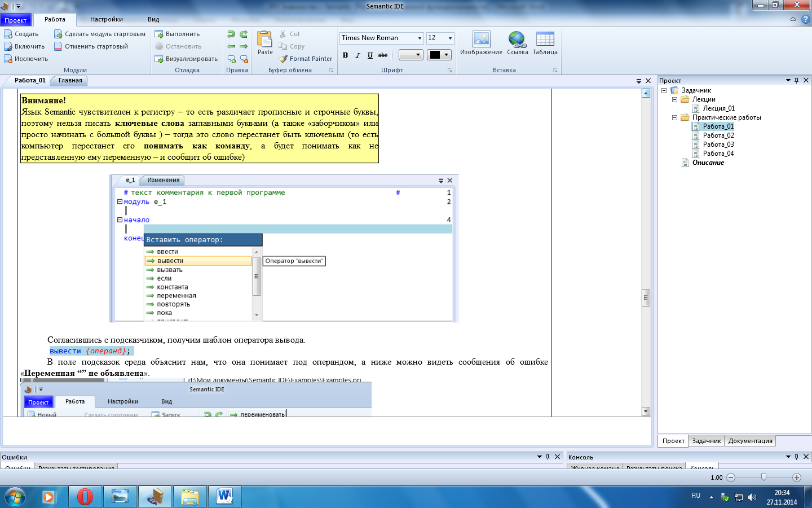Viewport: 812px width, 508px height.
Task: Collapse the Задачник tree node
Action: [664, 90]
